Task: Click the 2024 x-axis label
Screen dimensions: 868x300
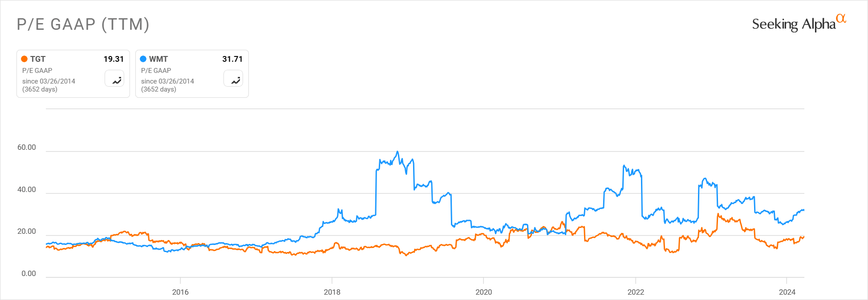Action: [x=787, y=292]
